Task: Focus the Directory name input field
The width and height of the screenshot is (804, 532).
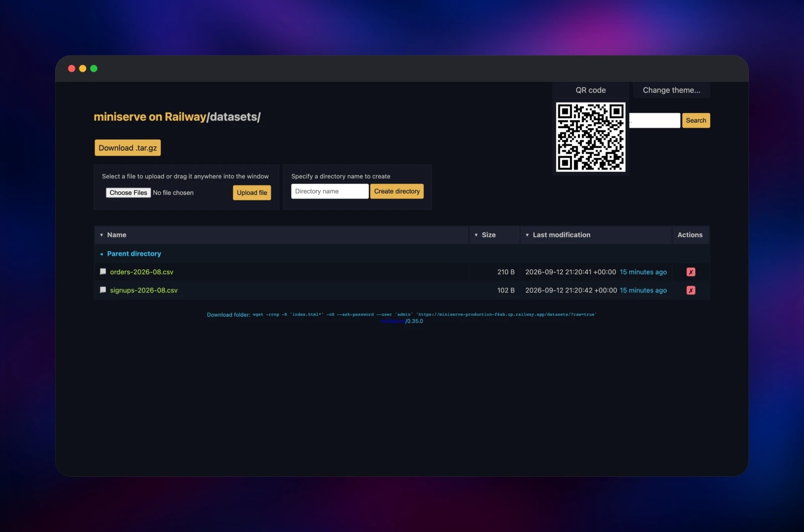Action: coord(330,191)
